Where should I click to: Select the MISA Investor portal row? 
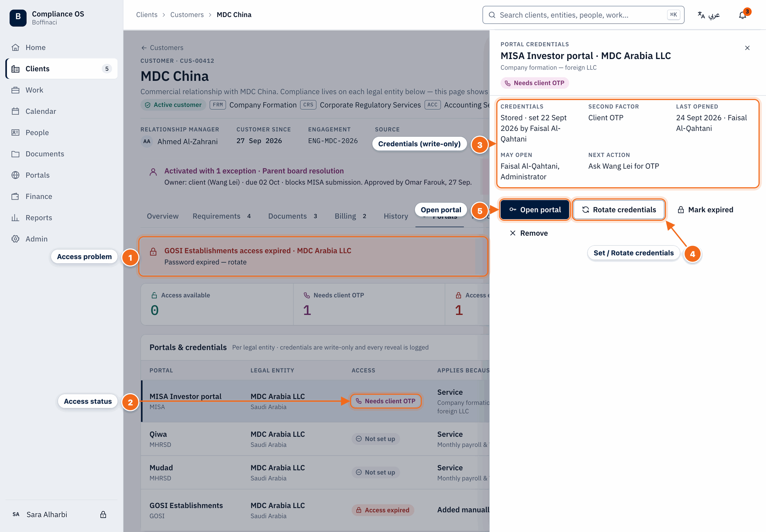[x=315, y=401]
